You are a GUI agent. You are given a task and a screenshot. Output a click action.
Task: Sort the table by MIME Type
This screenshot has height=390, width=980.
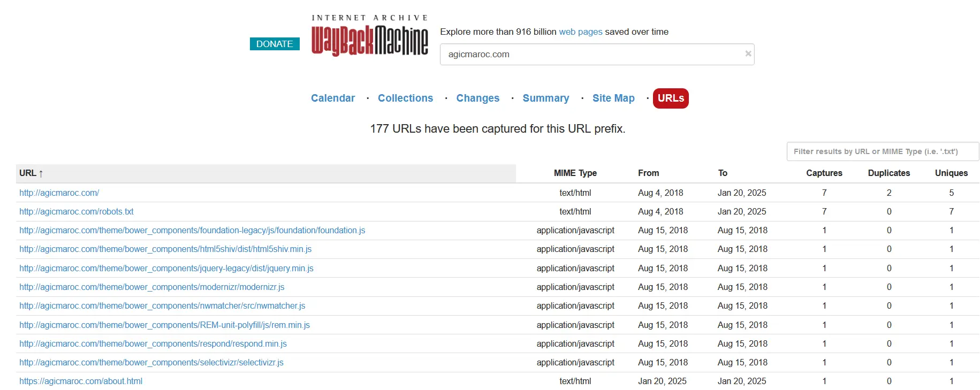click(x=575, y=173)
